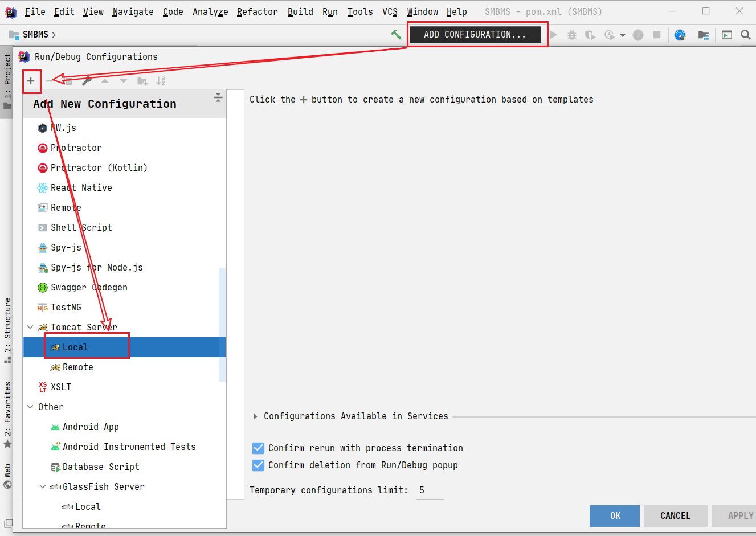Click the SMBMS breadcrumb
The width and height of the screenshot is (756, 536).
click(35, 35)
